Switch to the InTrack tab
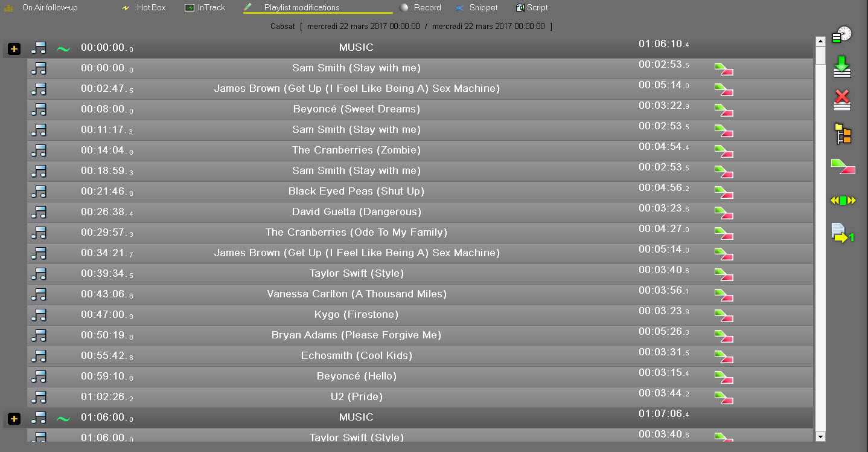 click(211, 8)
